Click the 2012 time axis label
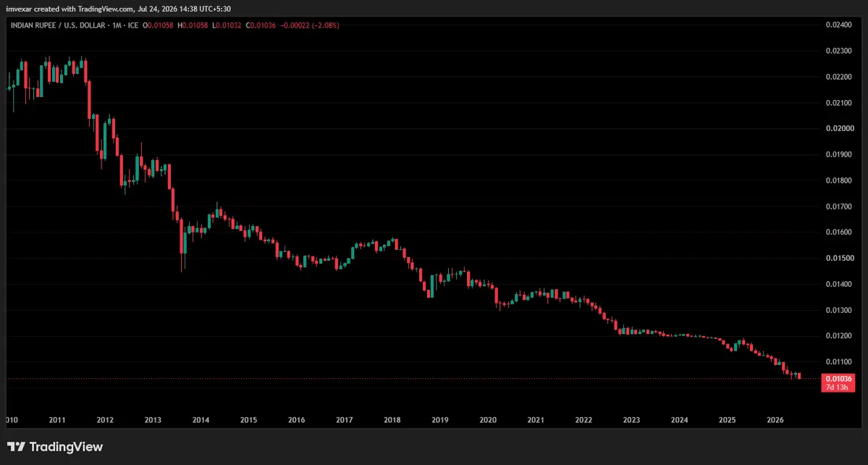868x465 pixels. (105, 420)
